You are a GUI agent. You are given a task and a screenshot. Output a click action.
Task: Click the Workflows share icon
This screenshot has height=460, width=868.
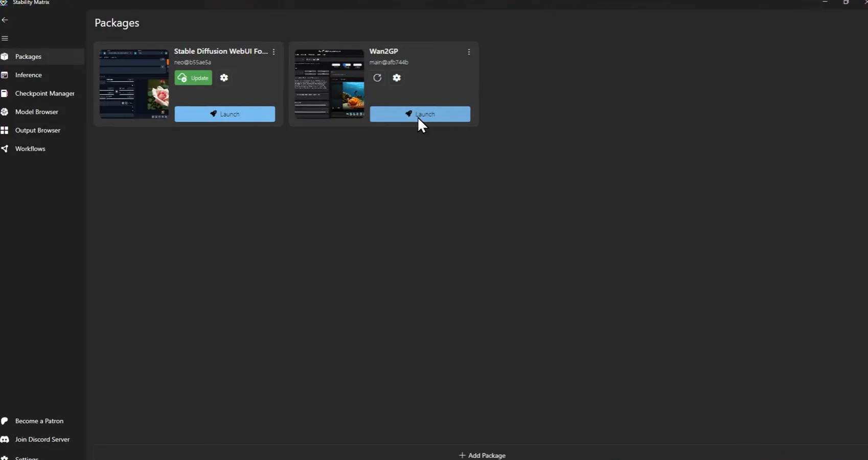tap(5, 149)
